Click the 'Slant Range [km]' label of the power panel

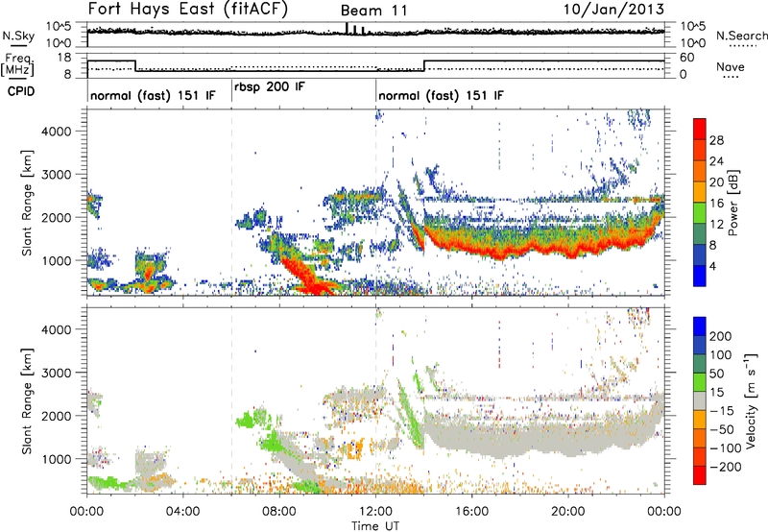pos(27,203)
